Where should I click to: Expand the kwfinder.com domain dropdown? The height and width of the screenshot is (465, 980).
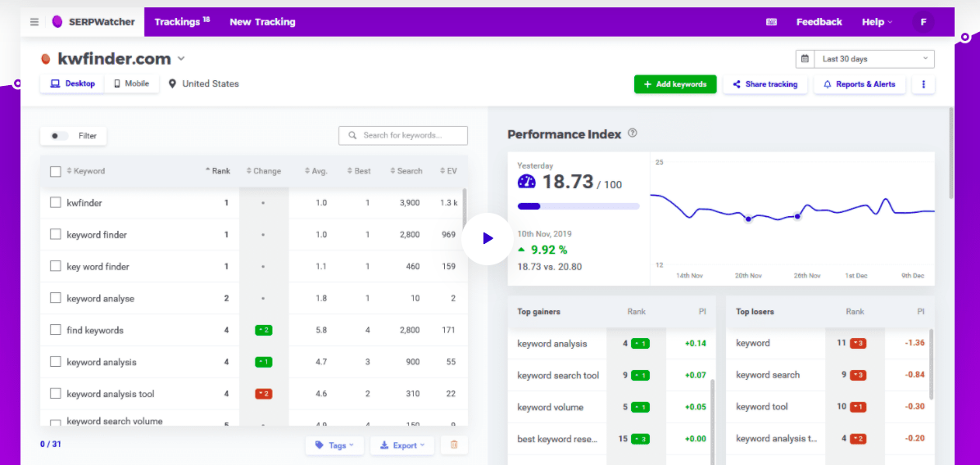[181, 59]
